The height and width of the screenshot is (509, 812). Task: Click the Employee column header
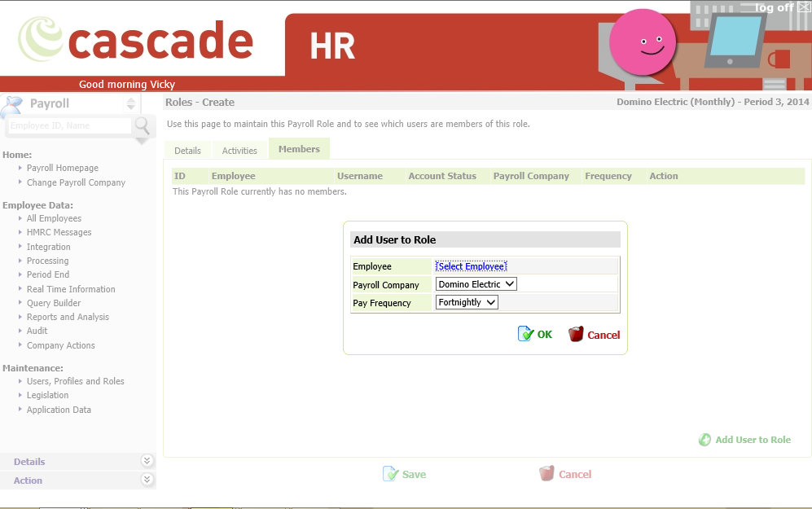pyautogui.click(x=234, y=176)
